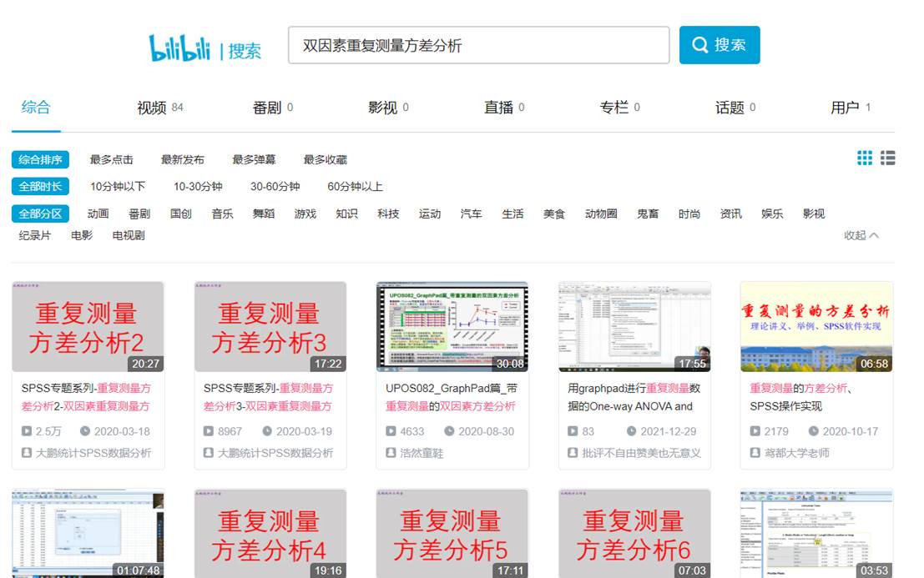The height and width of the screenshot is (578, 924).
Task: Click the search input field
Action: (x=478, y=45)
